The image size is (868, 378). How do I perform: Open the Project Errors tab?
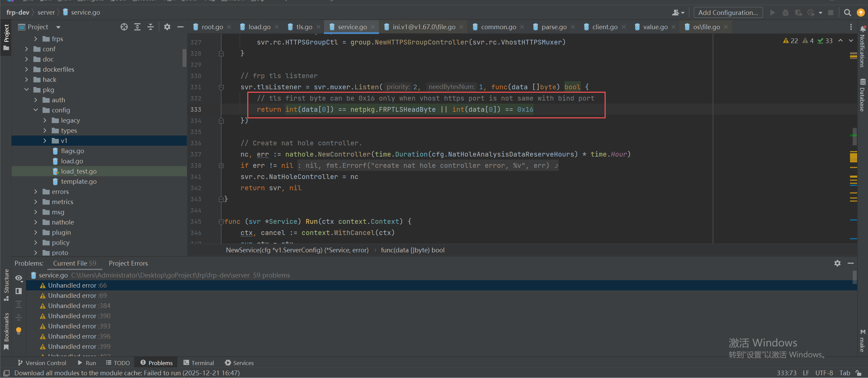tap(128, 263)
